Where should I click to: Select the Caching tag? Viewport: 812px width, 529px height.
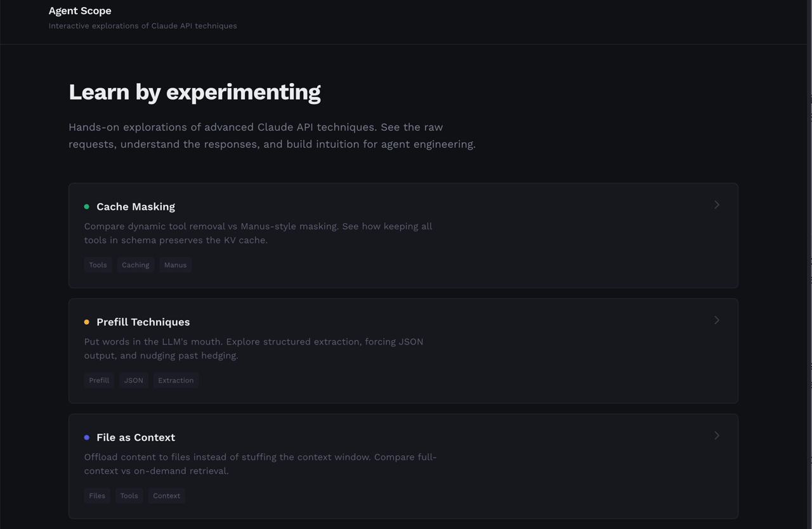[x=135, y=265]
